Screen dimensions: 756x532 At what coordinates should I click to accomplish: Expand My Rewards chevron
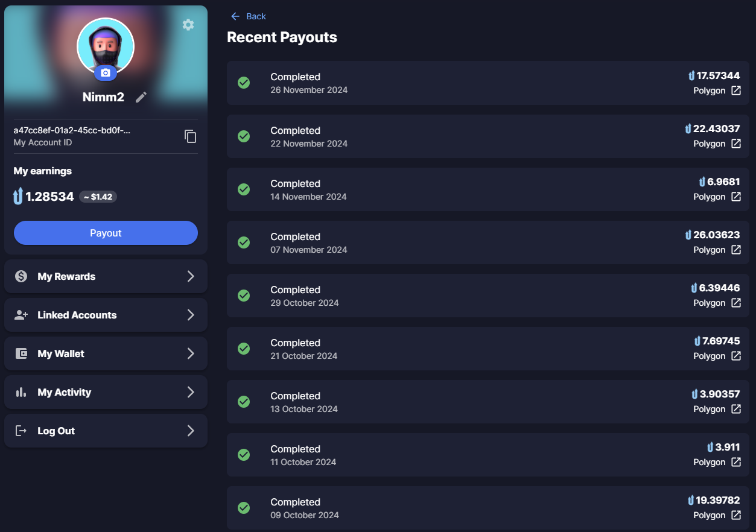191,276
